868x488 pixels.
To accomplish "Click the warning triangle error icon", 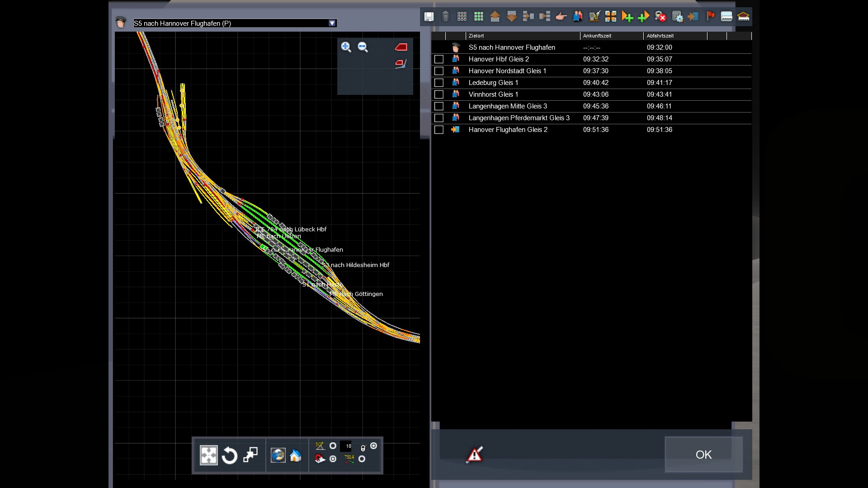I will pyautogui.click(x=474, y=455).
